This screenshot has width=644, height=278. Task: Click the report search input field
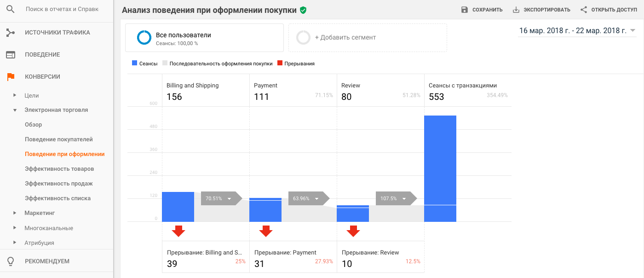point(62,9)
